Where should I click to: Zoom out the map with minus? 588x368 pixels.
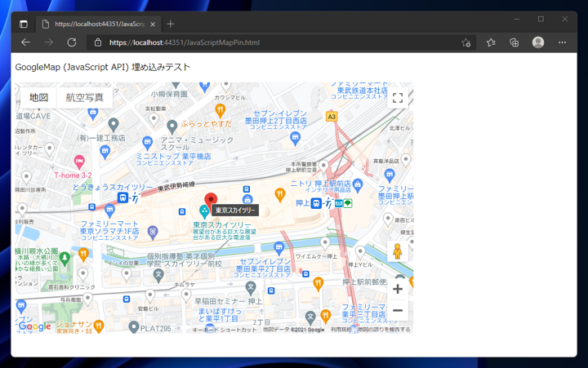[x=398, y=310]
